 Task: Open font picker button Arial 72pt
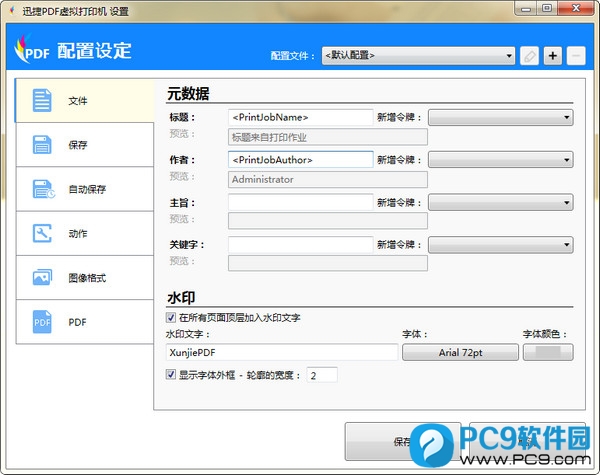[x=460, y=353]
